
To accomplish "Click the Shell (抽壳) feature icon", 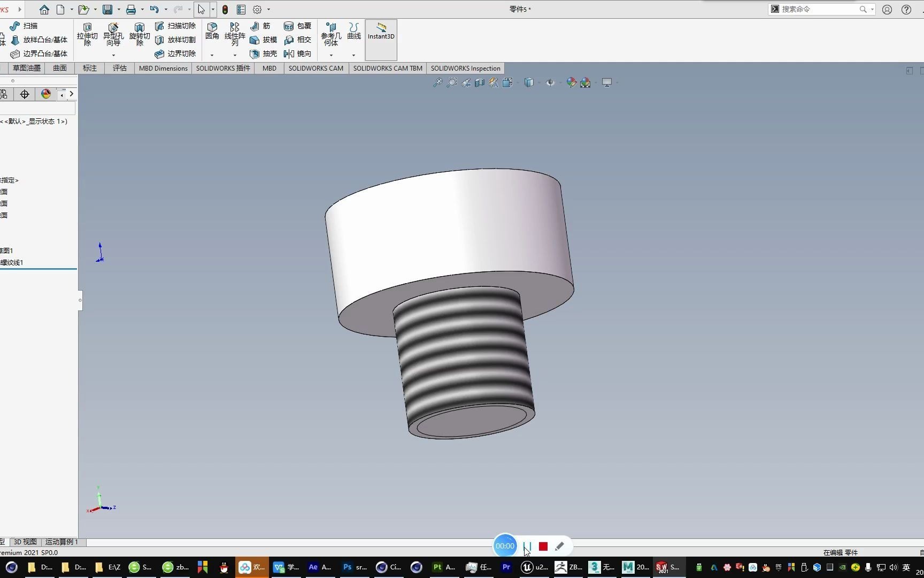I will pos(255,54).
